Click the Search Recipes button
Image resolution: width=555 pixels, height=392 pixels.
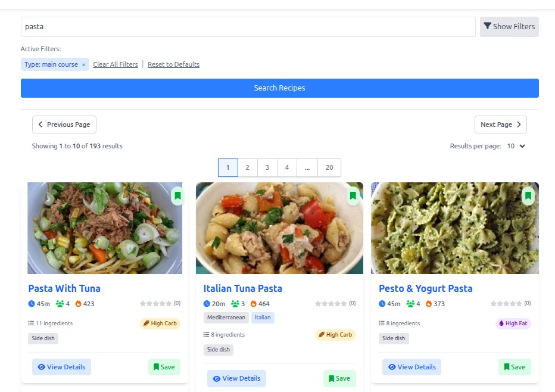pos(279,88)
